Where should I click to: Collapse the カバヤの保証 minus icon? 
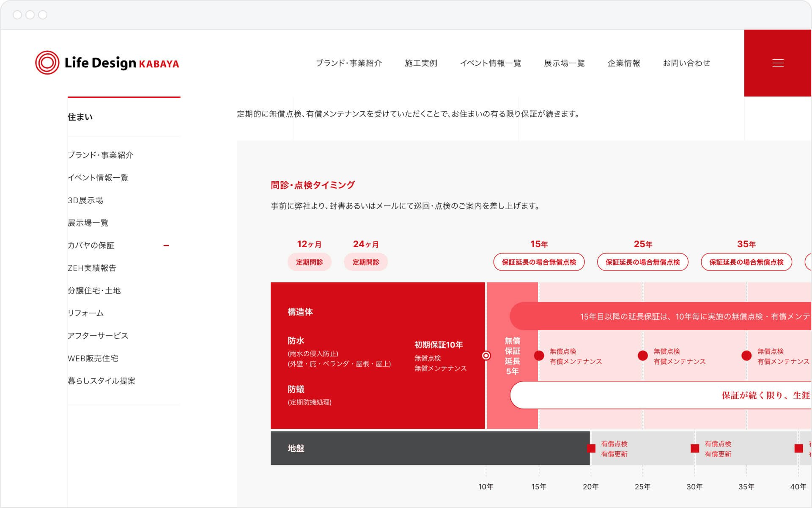tap(166, 246)
